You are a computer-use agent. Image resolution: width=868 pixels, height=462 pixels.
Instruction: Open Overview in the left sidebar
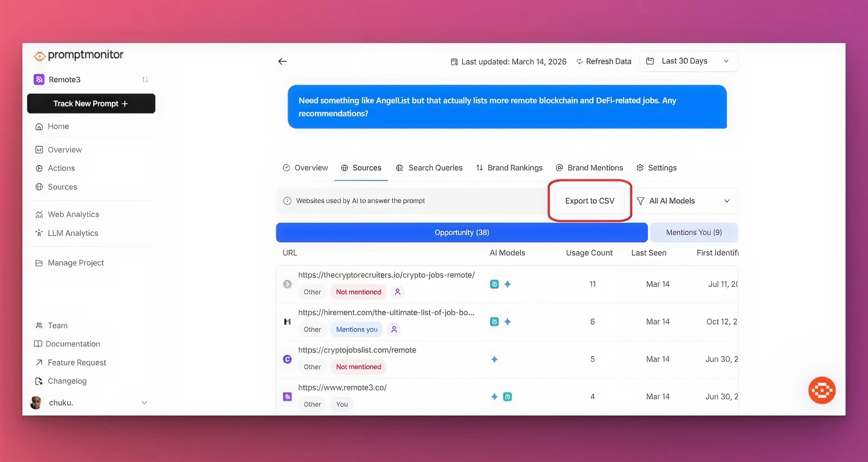[59, 150]
